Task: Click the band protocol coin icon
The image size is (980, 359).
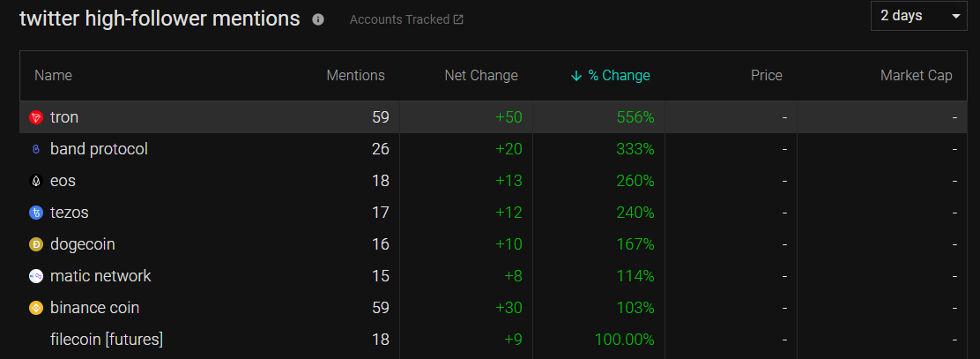Action: coord(35,149)
